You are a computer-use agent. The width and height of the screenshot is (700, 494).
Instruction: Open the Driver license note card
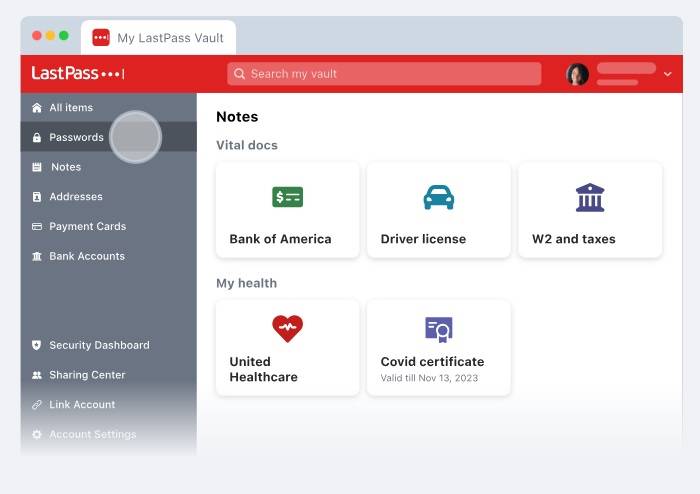[439, 210]
